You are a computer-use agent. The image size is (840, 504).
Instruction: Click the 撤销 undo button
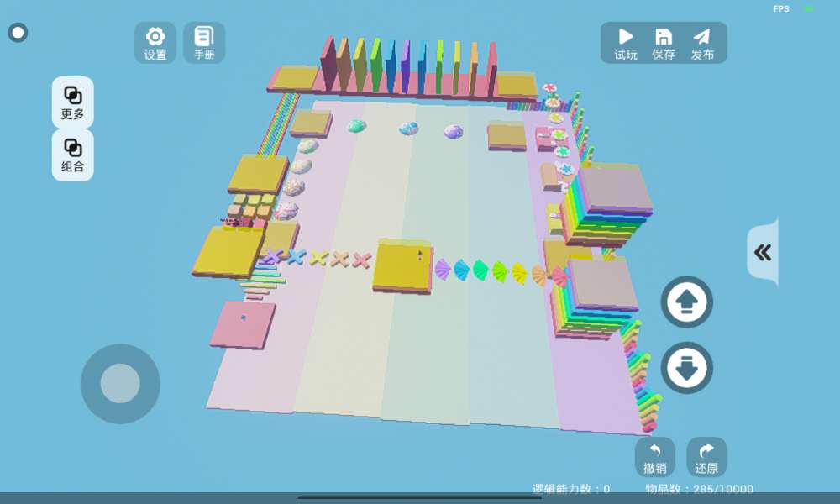[x=655, y=458]
